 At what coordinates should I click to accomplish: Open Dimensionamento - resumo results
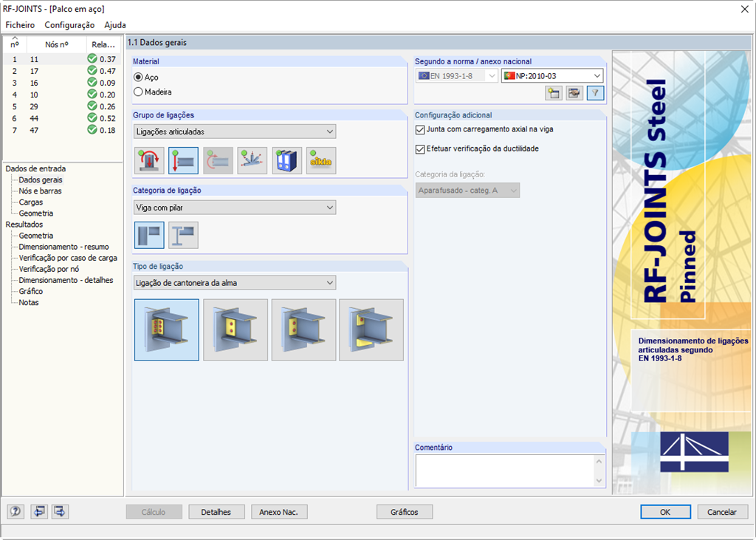click(x=63, y=247)
